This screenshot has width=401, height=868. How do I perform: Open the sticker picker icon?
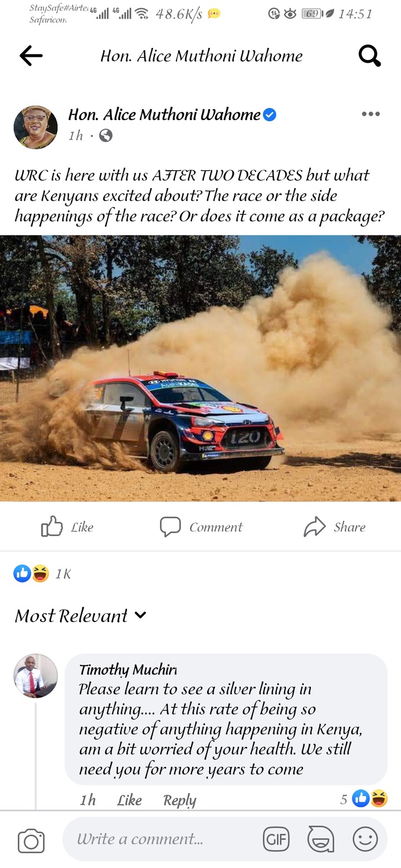point(321,840)
